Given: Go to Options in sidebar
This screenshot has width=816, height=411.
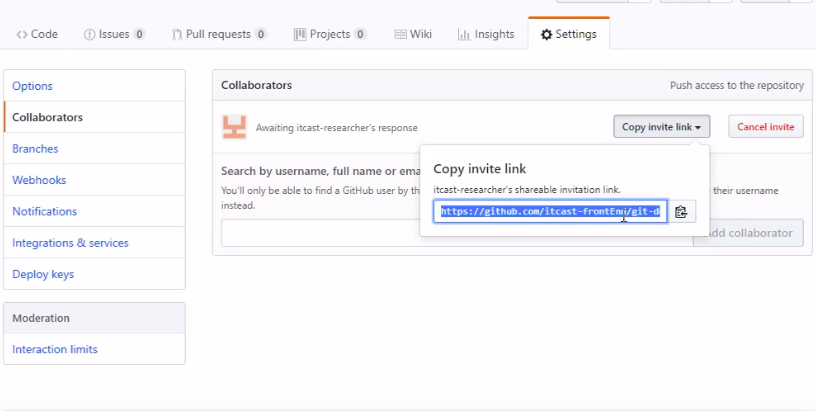Looking at the screenshot, I should [94, 86].
